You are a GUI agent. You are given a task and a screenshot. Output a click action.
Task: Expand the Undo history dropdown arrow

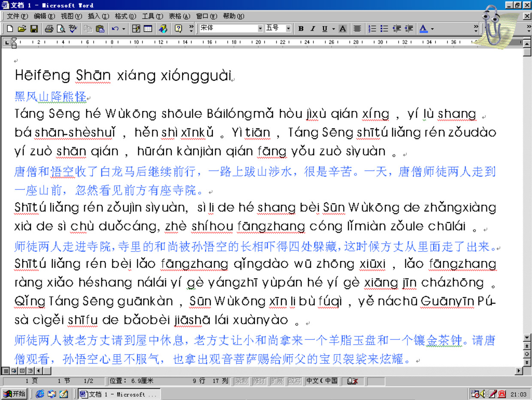124,29
